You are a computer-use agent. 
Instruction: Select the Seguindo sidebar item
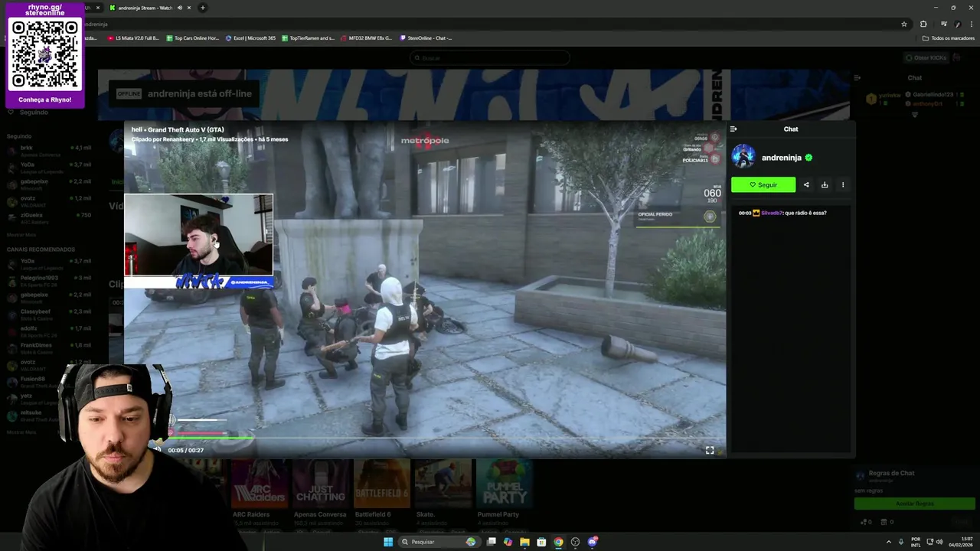[x=29, y=112]
